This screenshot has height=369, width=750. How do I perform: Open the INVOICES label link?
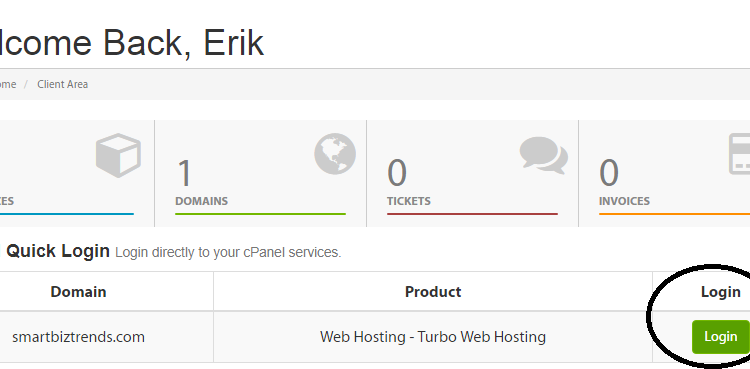[x=624, y=201]
